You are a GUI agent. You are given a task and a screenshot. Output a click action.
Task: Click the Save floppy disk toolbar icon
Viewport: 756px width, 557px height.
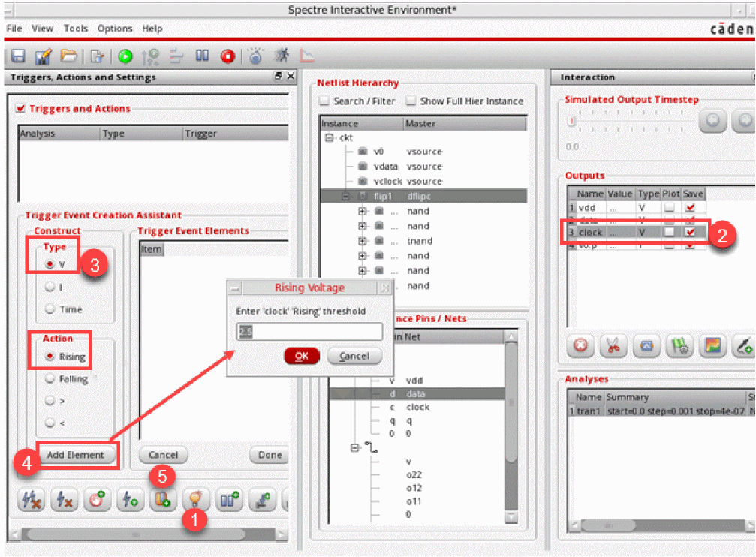tap(18, 56)
